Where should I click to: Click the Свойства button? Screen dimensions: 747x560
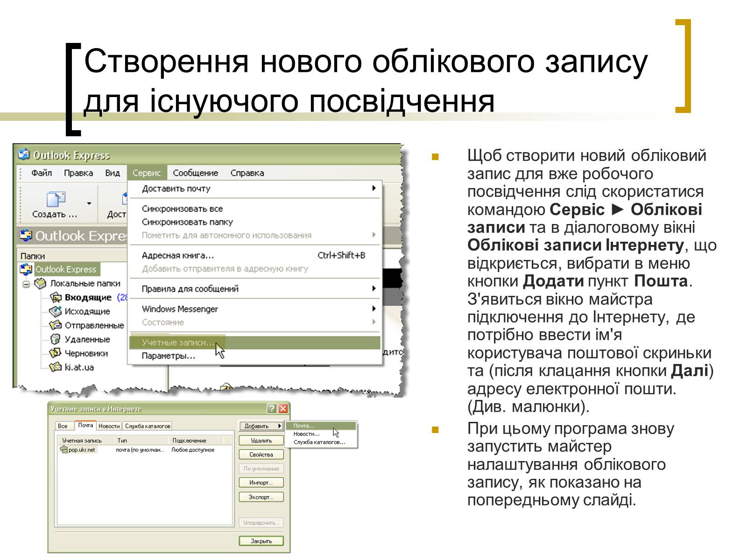pyautogui.click(x=261, y=455)
